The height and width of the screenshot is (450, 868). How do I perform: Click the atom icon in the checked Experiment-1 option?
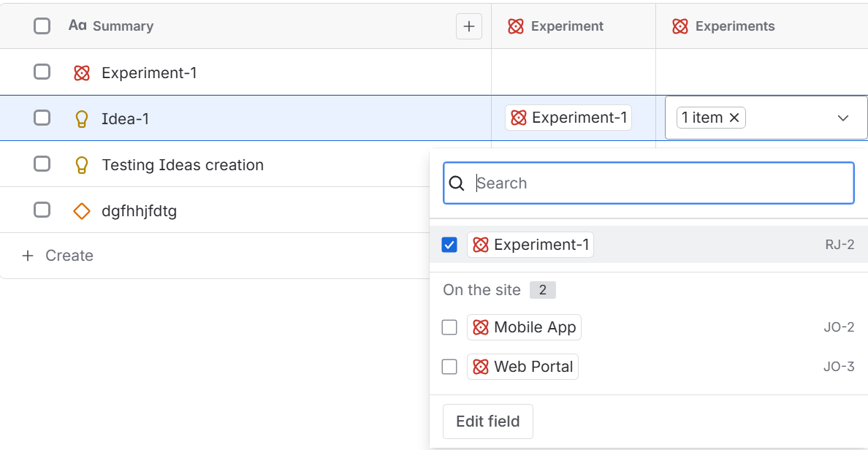481,245
